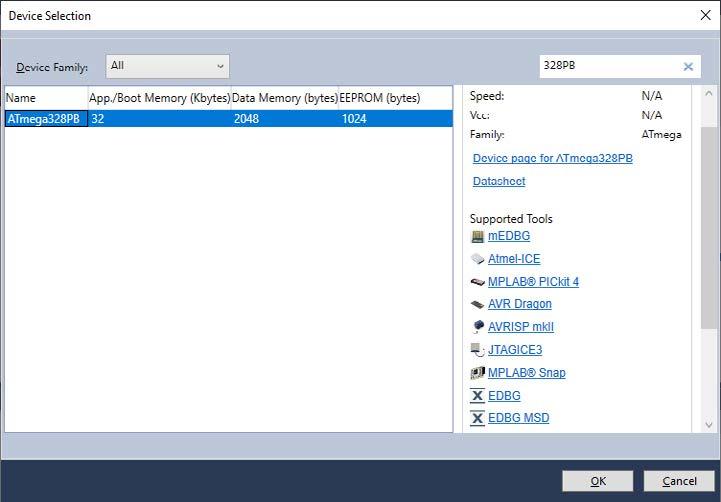Screen dimensions: 721x502
Task: Sort by Data Memory column header
Action: pos(285,98)
